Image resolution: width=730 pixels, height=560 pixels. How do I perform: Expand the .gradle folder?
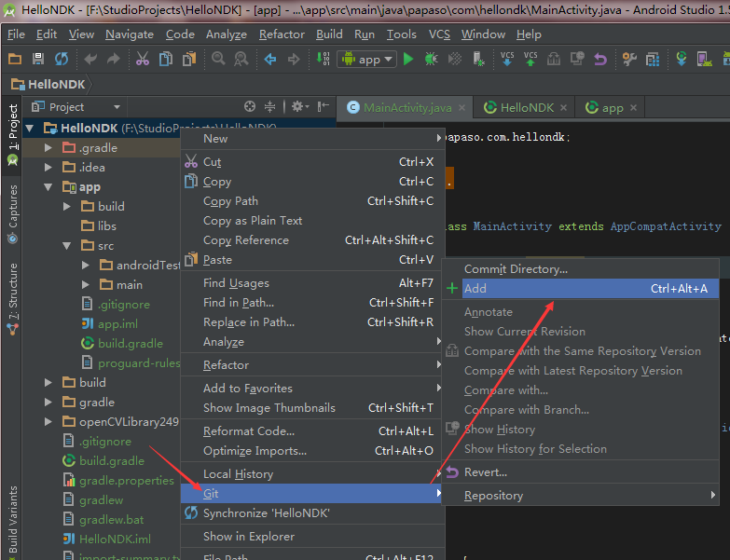(48, 148)
